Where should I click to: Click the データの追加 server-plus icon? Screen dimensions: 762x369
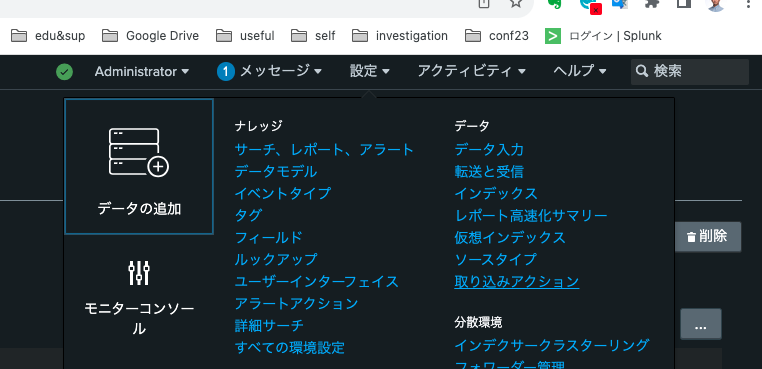pos(139,152)
